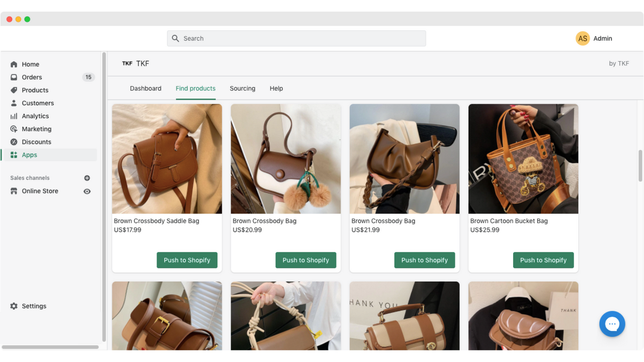Click the Admin account name
644x362 pixels.
603,38
